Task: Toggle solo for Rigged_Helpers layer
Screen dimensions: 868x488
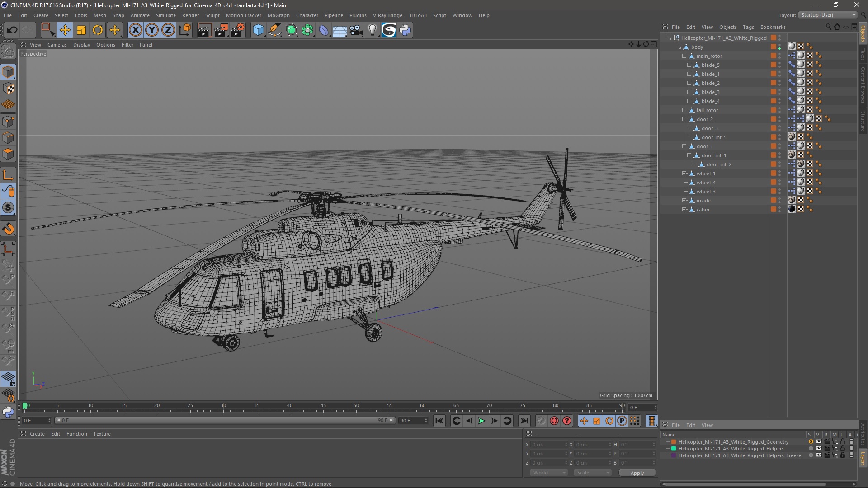Action: click(x=811, y=449)
